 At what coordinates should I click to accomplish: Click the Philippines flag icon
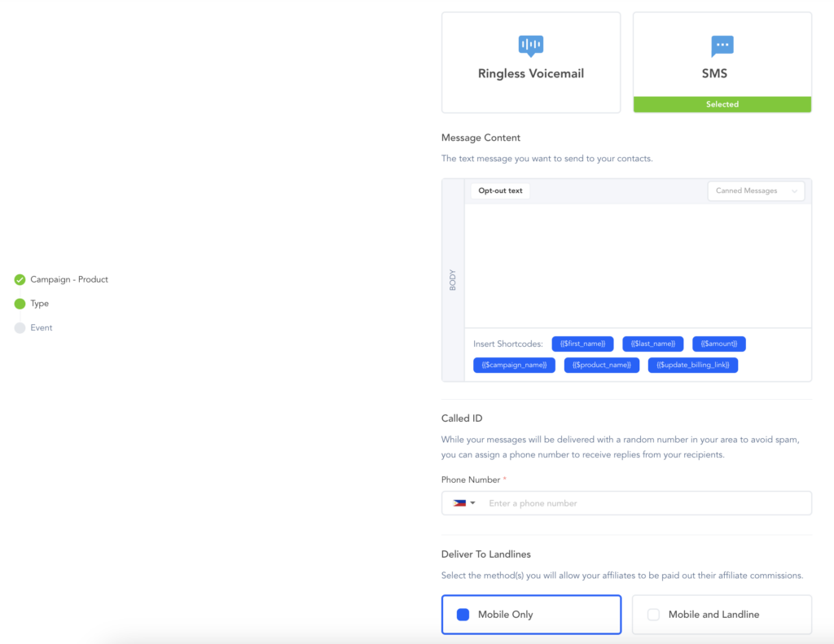click(459, 503)
